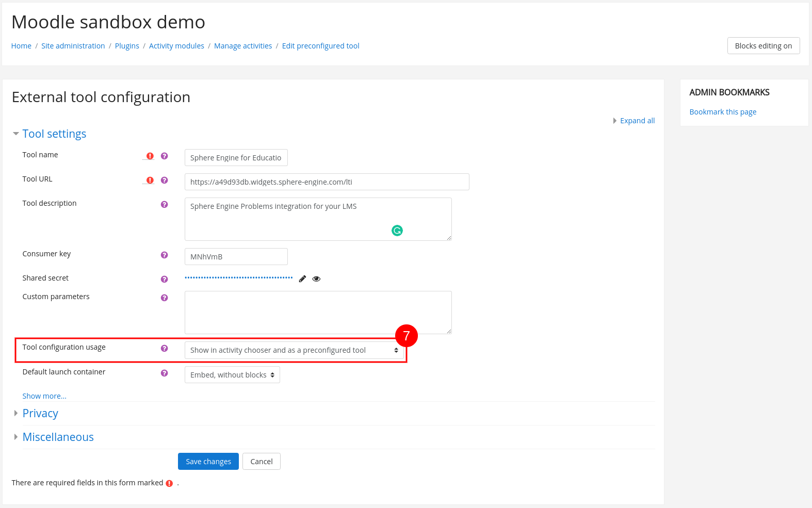Open Edit preconfigured tool breadcrumb
Viewport: 812px width, 508px height.
321,46
